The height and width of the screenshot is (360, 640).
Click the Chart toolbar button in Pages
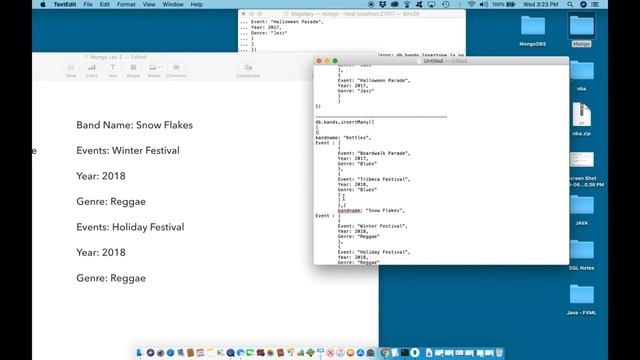92,70
